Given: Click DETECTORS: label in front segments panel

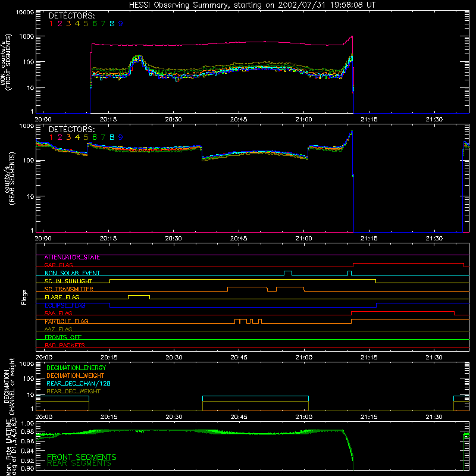Looking at the screenshot, I should (72, 15).
